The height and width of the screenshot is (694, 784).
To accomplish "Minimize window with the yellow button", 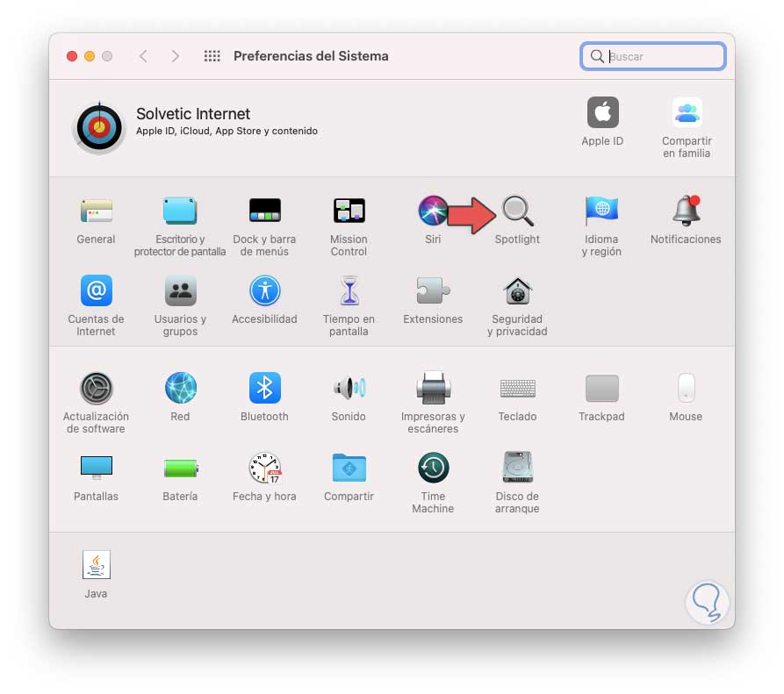I will (90, 56).
